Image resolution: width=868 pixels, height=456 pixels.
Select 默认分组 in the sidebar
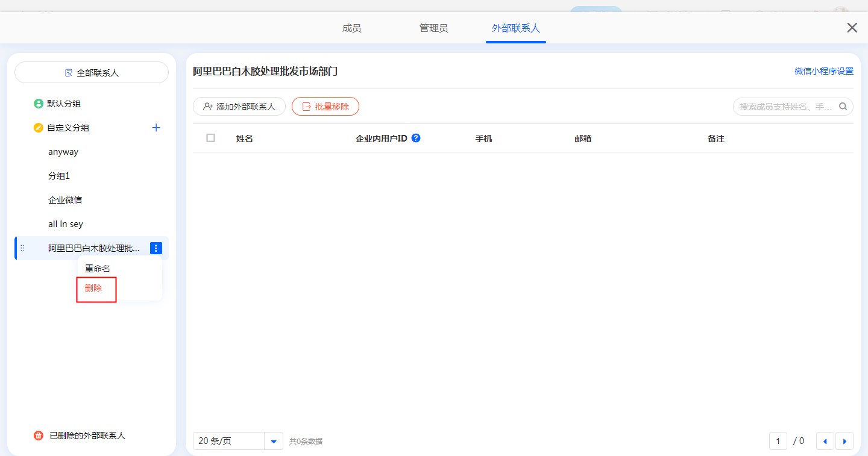coord(64,104)
